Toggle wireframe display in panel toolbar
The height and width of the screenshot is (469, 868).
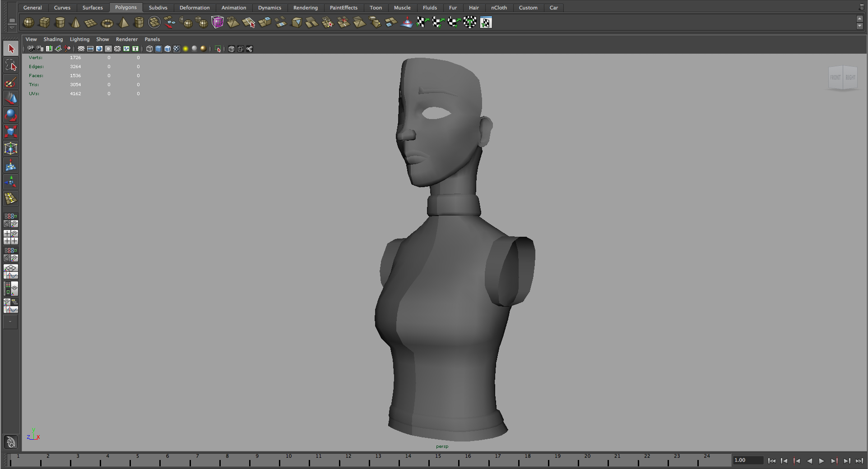149,49
